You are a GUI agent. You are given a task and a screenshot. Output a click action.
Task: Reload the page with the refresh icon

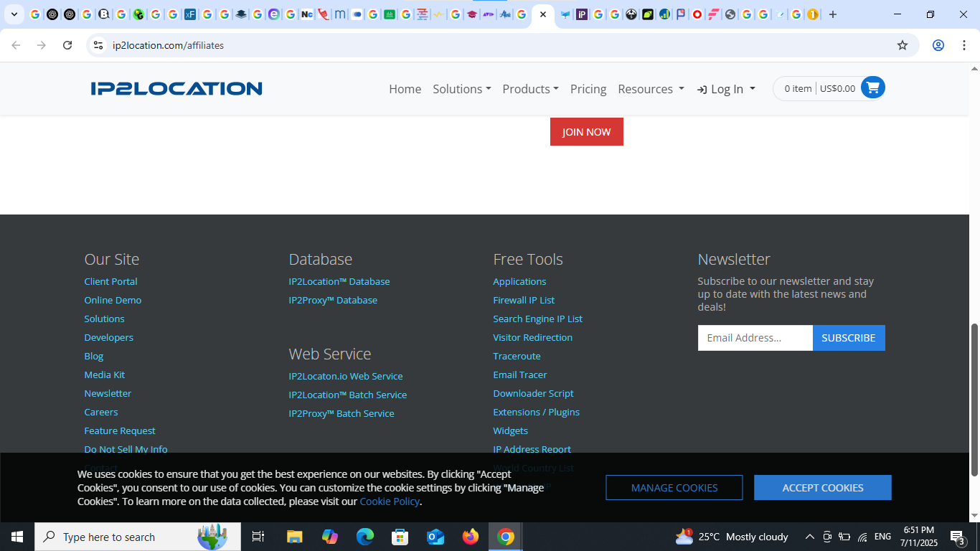pos(67,45)
